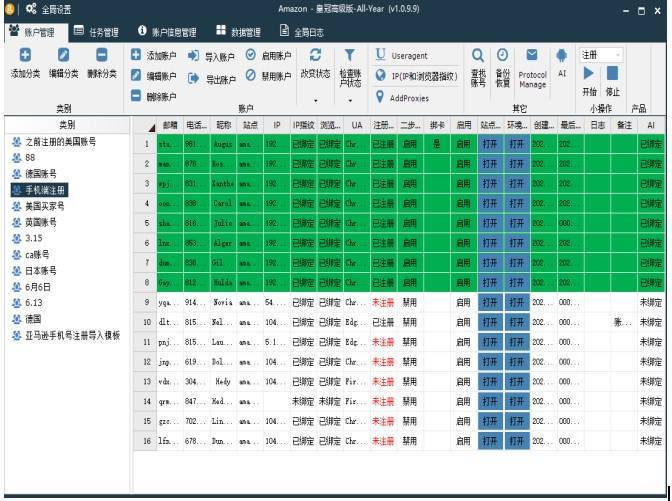Click the 添加分类 (add category) icon
This screenshot has width=672, height=501.
pos(25,55)
